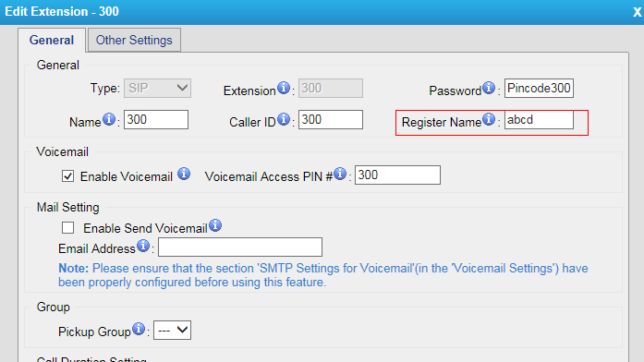Switch to the Other Settings tab

coord(134,40)
